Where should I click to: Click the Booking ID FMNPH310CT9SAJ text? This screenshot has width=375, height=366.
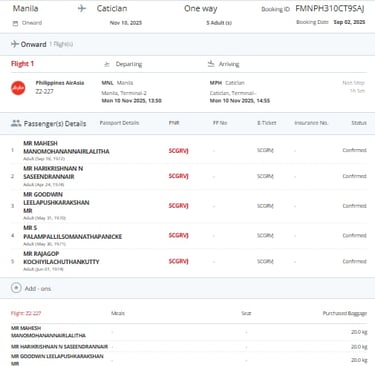point(330,9)
